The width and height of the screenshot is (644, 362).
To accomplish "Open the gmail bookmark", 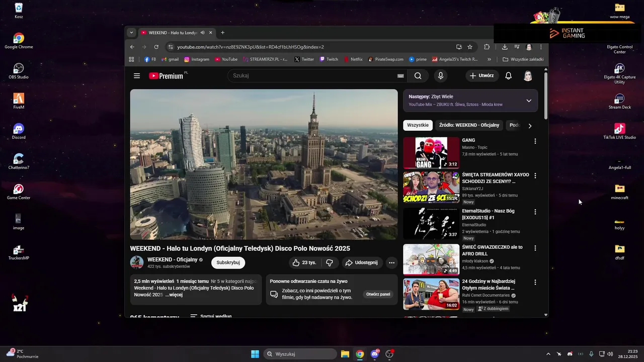I will [170, 59].
